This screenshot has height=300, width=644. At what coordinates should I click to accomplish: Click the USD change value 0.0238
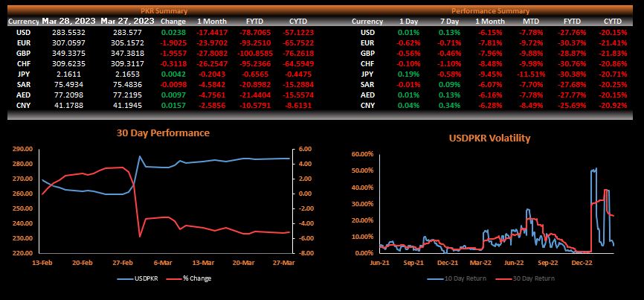173,32
